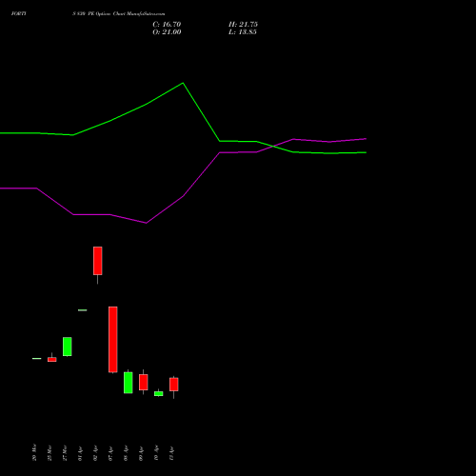Click the peak of the green line
This screenshot has width=476, height=476.
[183, 83]
